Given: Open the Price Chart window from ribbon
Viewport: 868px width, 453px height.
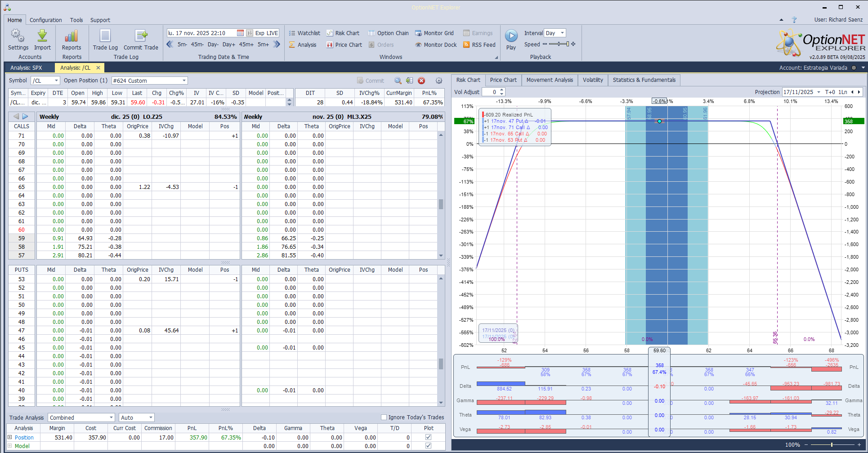Looking at the screenshot, I should pos(344,45).
